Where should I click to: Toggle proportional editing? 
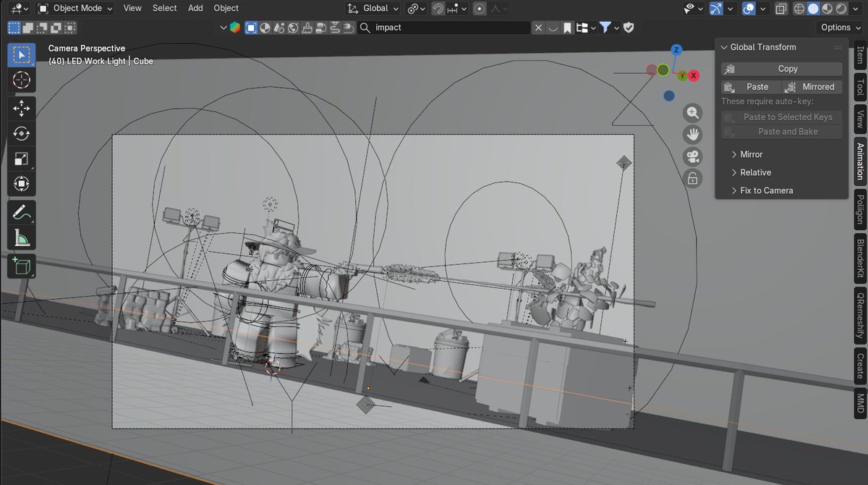point(480,9)
